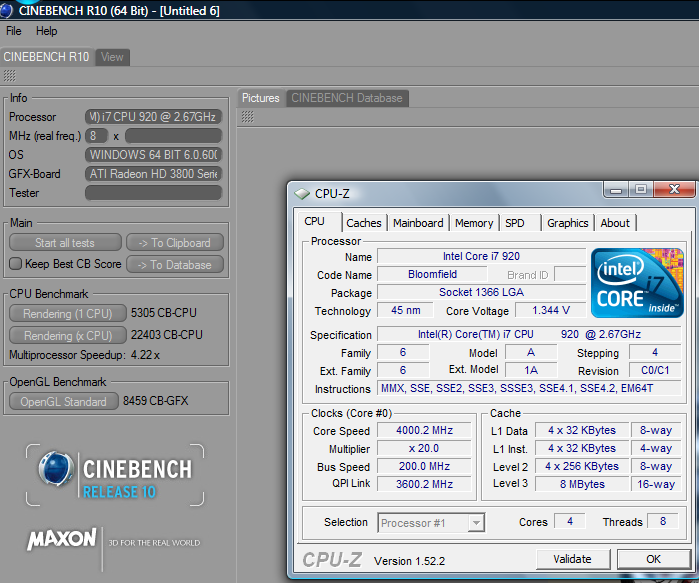Click the Name value Intel Core i7 920
Screen dimensions: 699x583
481,256
